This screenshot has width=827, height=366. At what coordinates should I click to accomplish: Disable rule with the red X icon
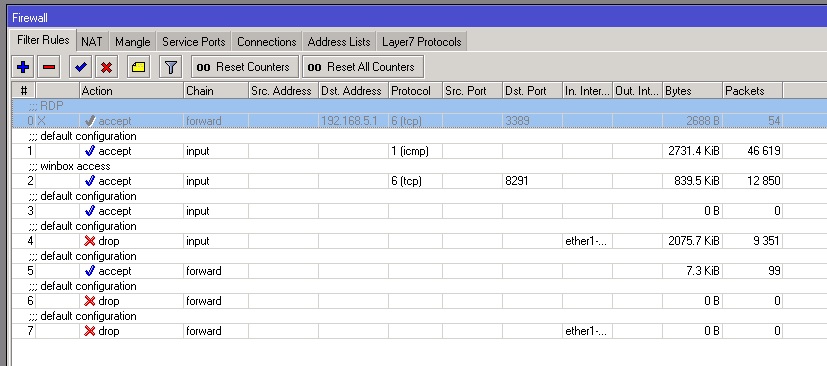[x=107, y=67]
